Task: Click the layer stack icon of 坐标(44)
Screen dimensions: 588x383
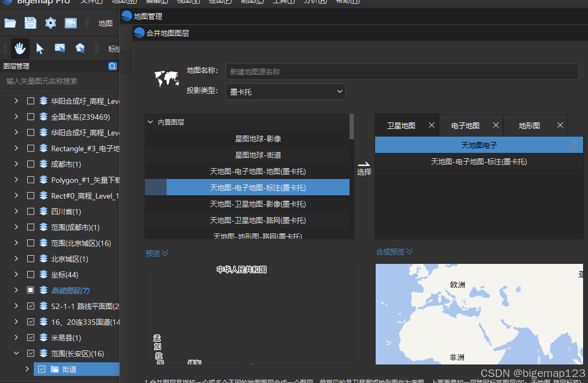Action: pyautogui.click(x=44, y=274)
